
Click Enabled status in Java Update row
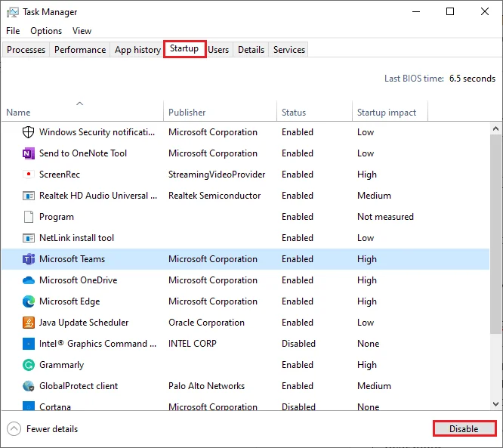pos(298,323)
